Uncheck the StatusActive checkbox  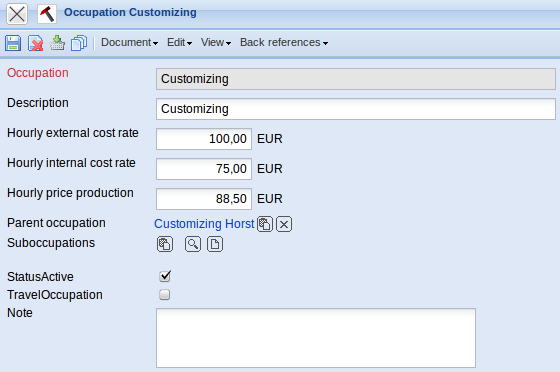pos(165,276)
